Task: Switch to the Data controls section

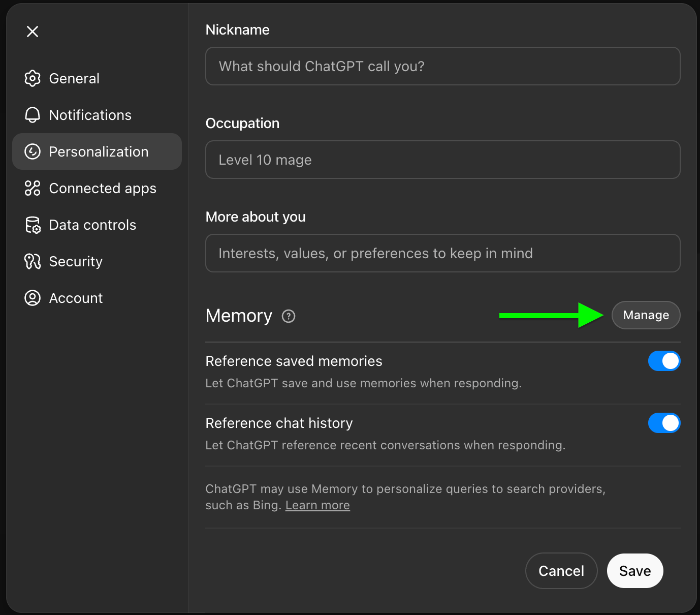Action: (92, 225)
